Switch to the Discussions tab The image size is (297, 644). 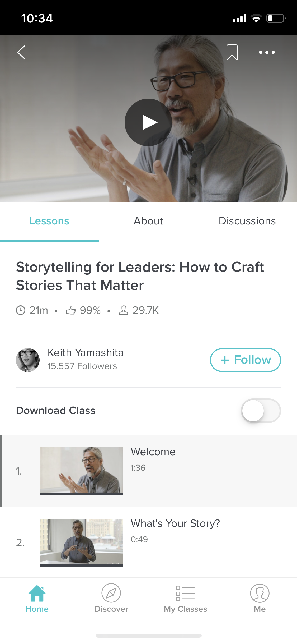click(x=247, y=221)
